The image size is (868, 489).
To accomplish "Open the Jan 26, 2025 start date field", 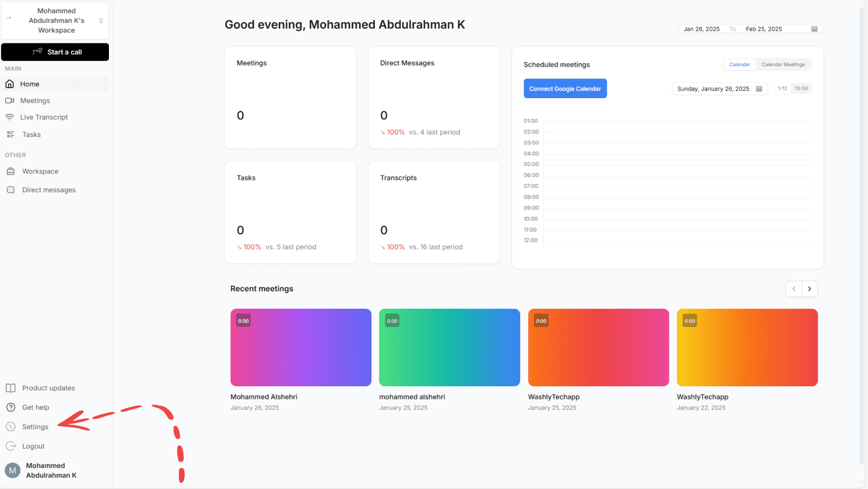I will [x=701, y=29].
